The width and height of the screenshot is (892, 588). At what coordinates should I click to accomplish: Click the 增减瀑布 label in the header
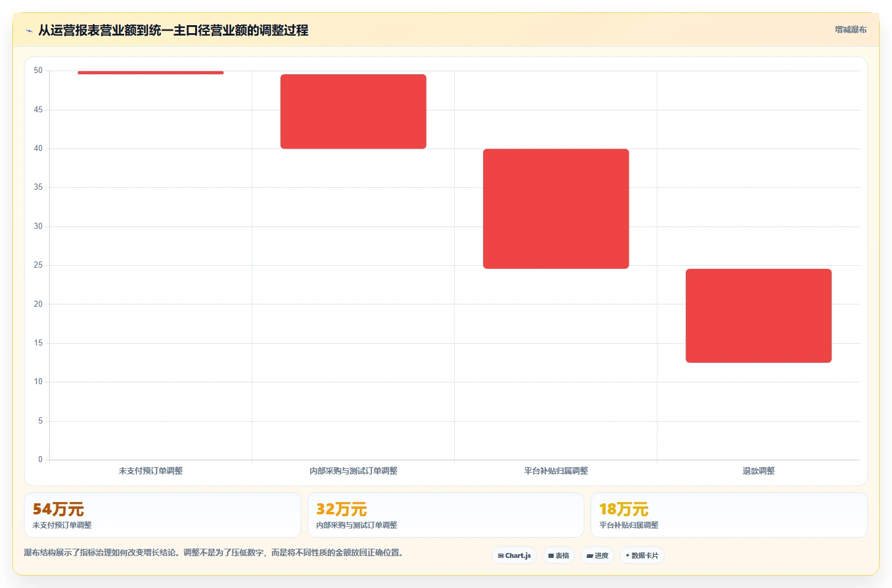[851, 29]
